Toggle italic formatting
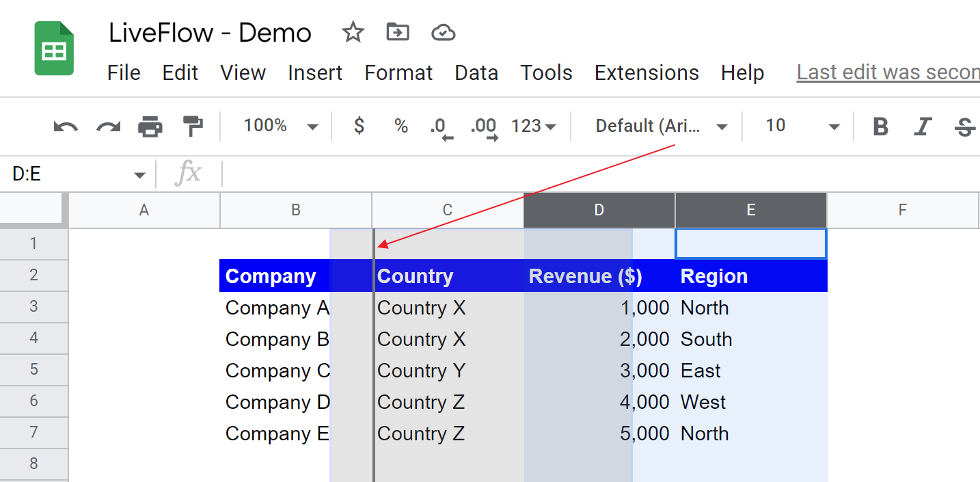This screenshot has height=482, width=980. pos(923,126)
